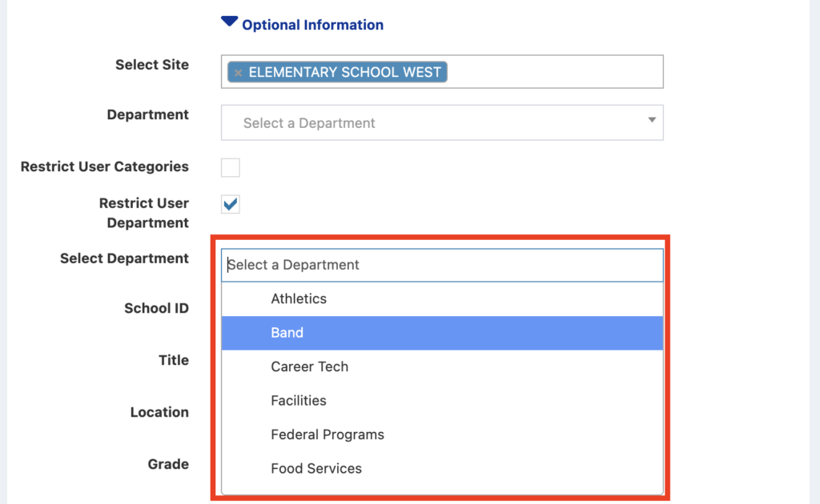
Task: Select Food Services from the list
Action: tap(316, 468)
